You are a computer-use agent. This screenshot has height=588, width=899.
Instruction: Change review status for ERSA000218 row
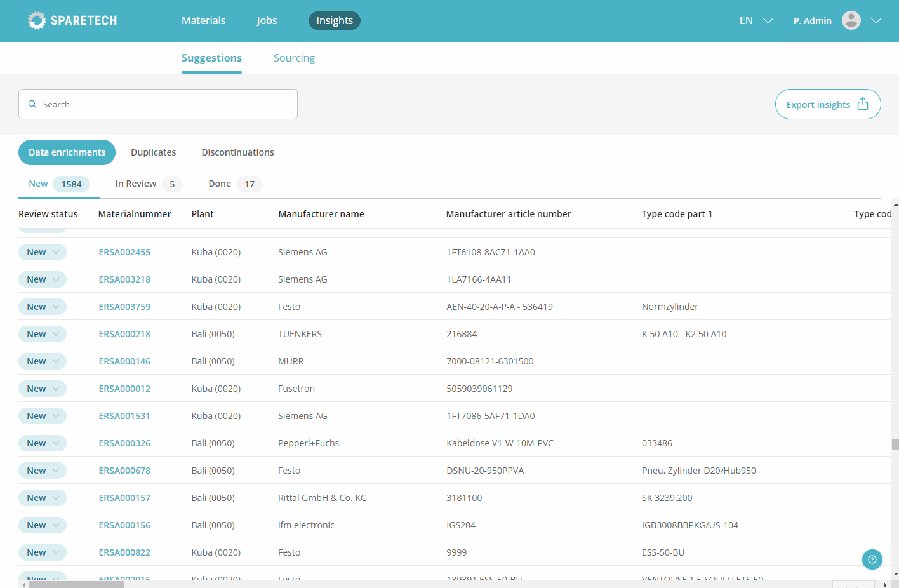point(43,334)
